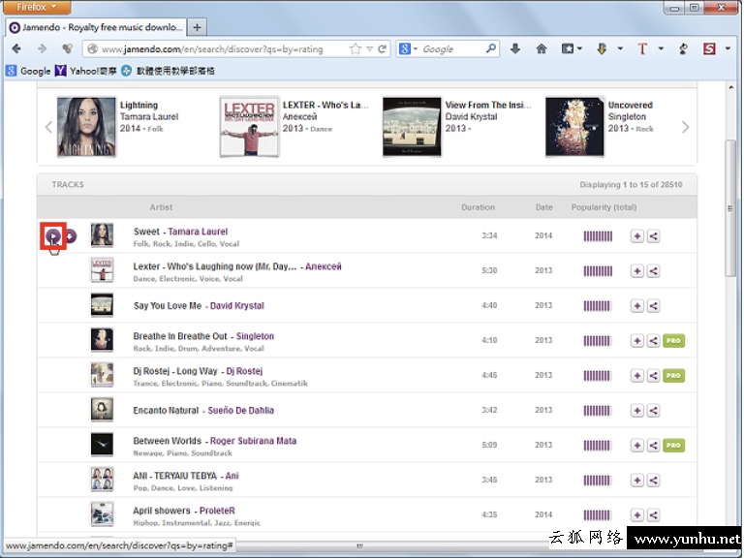Screen dimensions: 744x560
Task: Add Encanto Natural to playlist
Action: pyautogui.click(x=636, y=410)
